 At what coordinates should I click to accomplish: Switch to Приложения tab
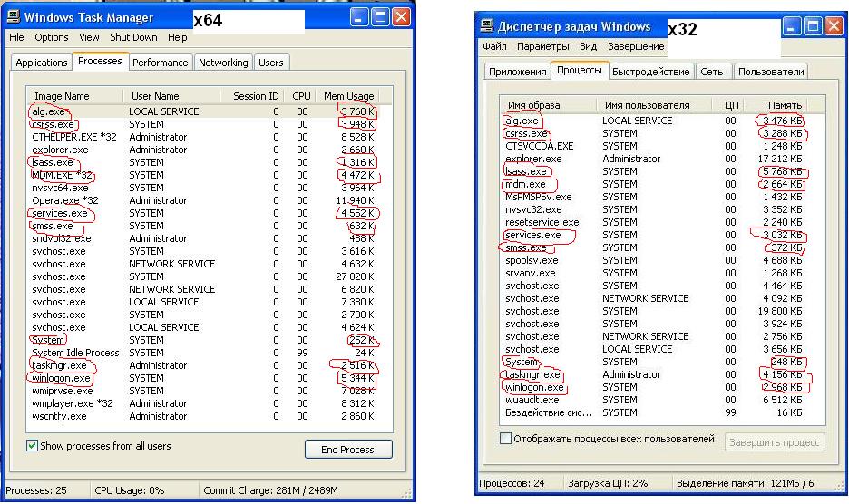517,72
